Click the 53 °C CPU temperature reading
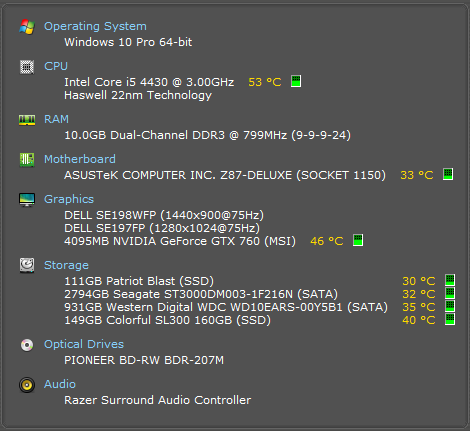Screen dimensions: 470x431 pyautogui.click(x=265, y=82)
